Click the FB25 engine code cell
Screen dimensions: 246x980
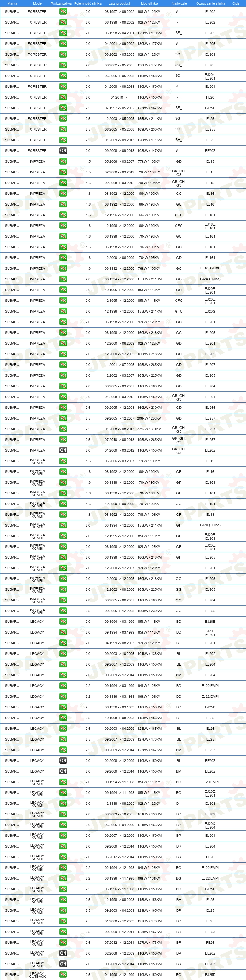coord(210,942)
